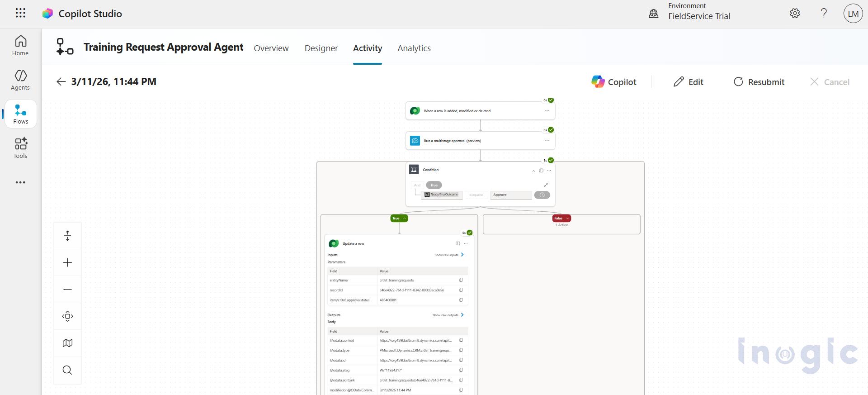Select the Activity tab

click(368, 48)
